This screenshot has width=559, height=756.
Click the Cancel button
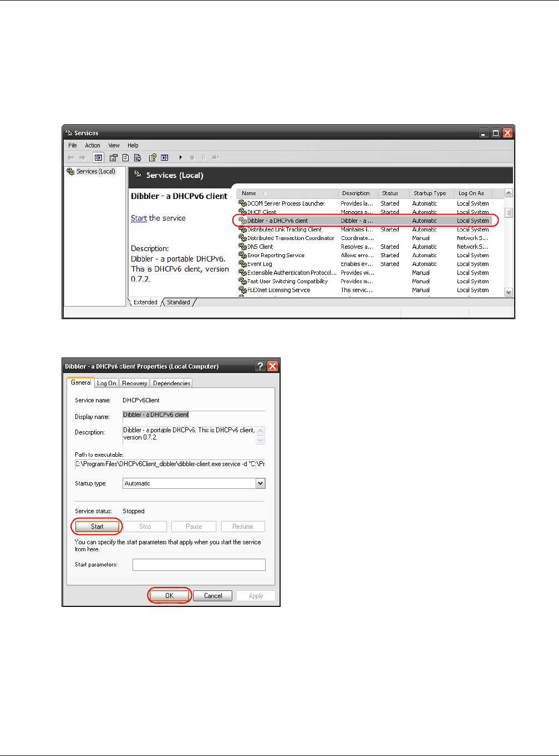coord(213,596)
